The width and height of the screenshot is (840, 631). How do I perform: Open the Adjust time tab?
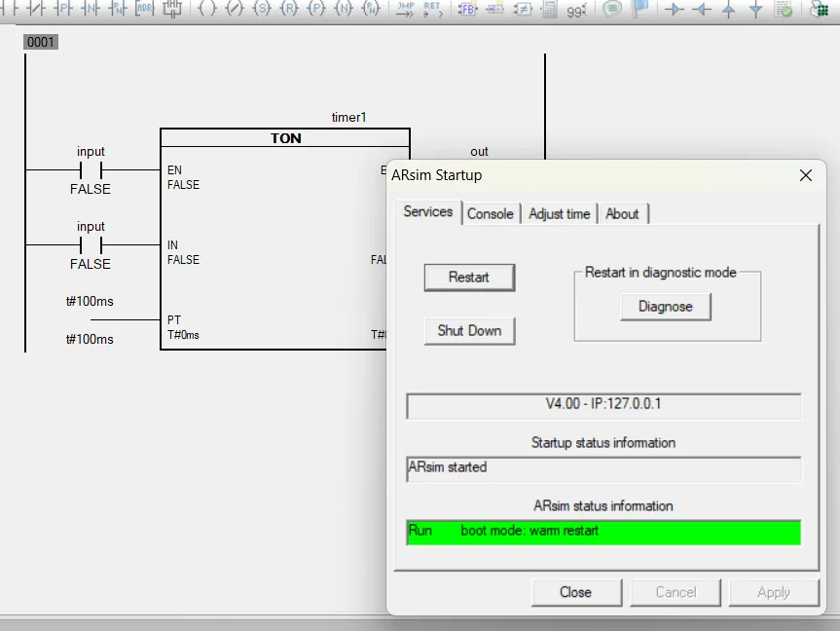pyautogui.click(x=559, y=213)
